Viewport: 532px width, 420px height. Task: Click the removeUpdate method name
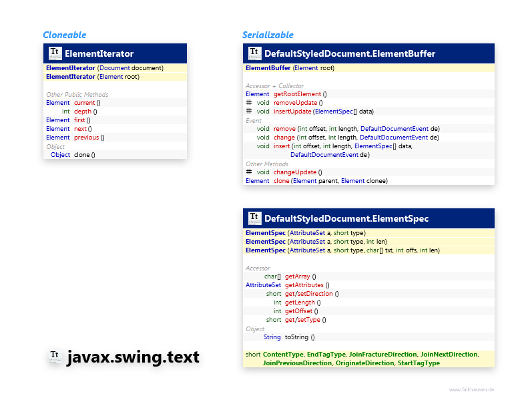click(x=295, y=103)
